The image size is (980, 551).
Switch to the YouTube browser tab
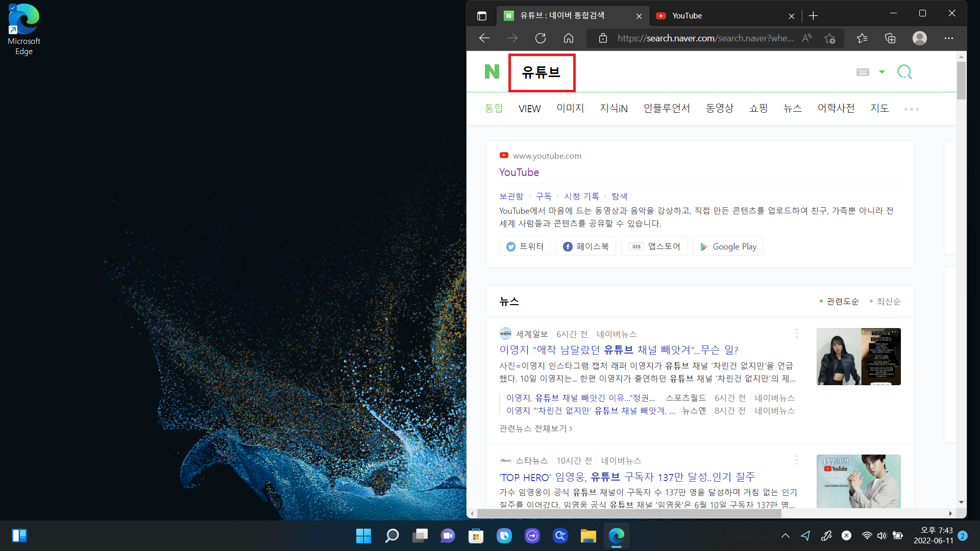coord(687,16)
